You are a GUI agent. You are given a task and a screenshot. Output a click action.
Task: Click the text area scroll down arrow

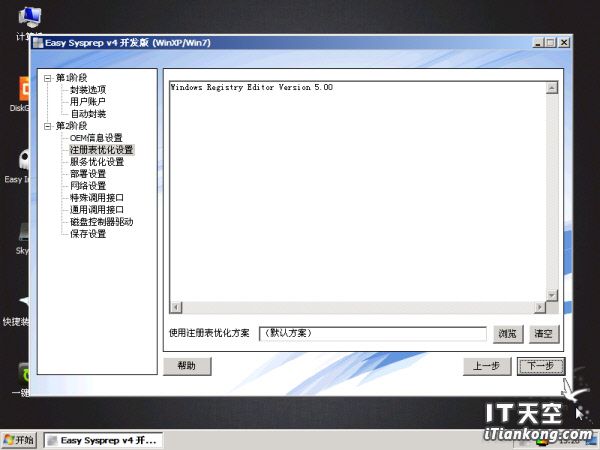pos(552,295)
